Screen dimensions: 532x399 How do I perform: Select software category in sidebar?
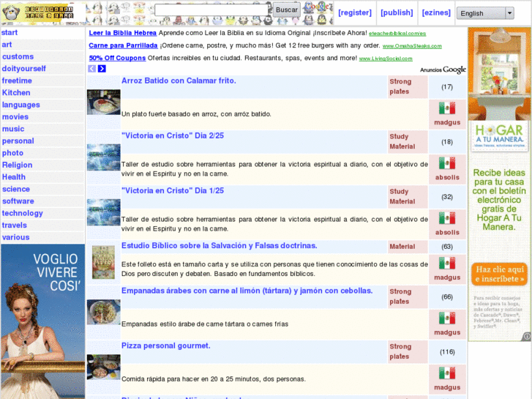tap(18, 201)
